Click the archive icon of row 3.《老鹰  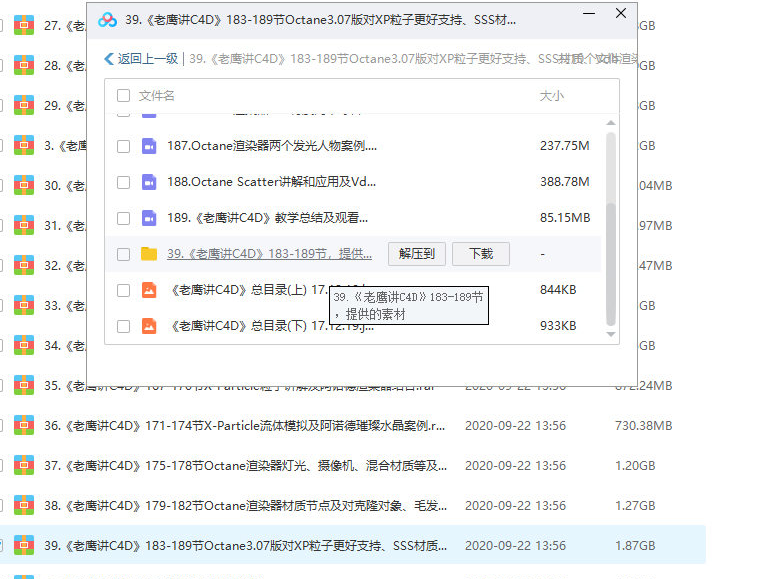(x=24, y=145)
